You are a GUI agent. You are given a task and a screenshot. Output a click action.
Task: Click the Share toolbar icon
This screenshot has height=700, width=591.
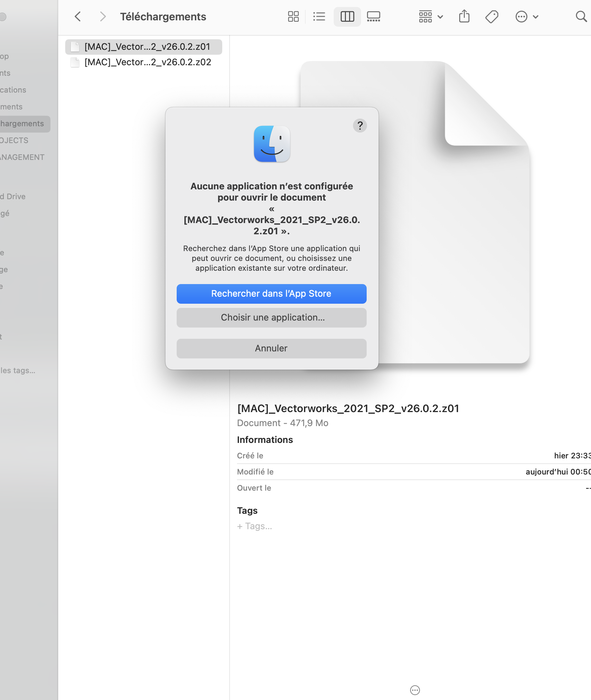point(464,16)
